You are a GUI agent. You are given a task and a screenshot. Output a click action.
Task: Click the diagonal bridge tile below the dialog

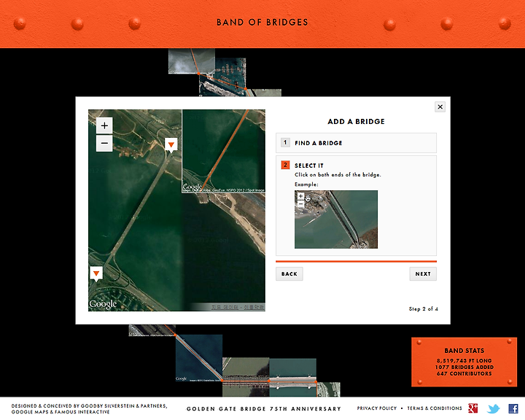click(x=199, y=358)
